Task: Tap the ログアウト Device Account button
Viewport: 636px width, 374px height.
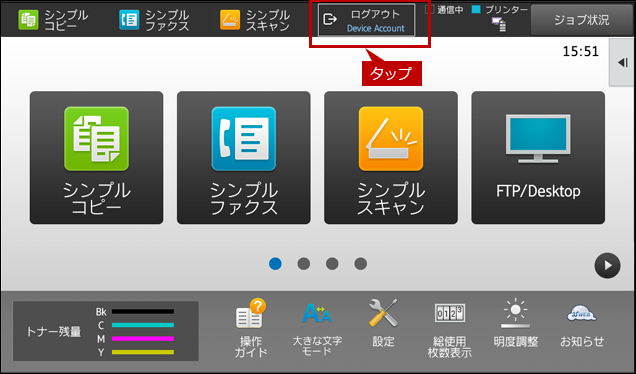Action: [367, 20]
